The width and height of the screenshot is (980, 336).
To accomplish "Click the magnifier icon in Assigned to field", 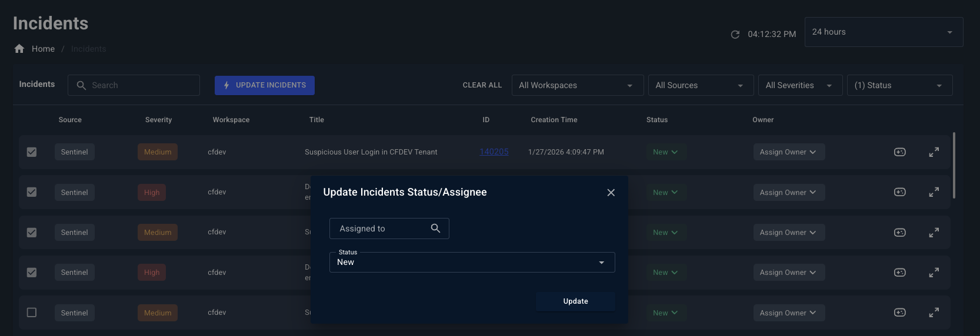I will coord(435,229).
